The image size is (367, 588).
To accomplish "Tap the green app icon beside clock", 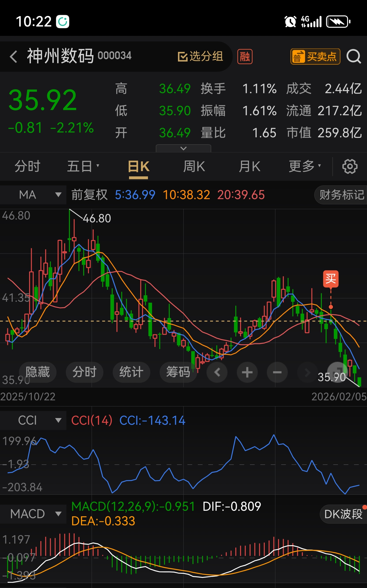I will pyautogui.click(x=63, y=22).
